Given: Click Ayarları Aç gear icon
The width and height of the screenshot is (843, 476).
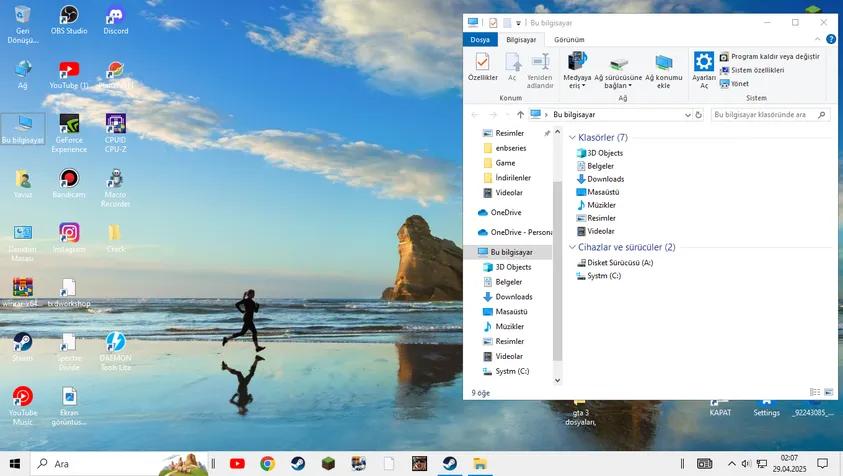Looking at the screenshot, I should [703, 70].
